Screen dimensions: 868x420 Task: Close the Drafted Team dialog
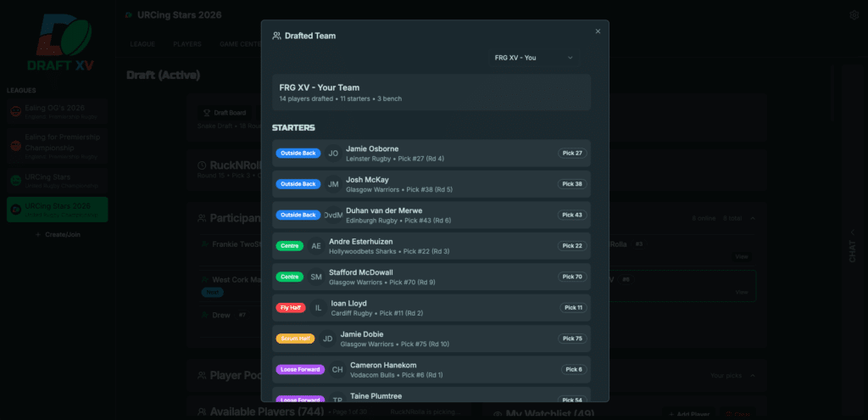pos(598,31)
